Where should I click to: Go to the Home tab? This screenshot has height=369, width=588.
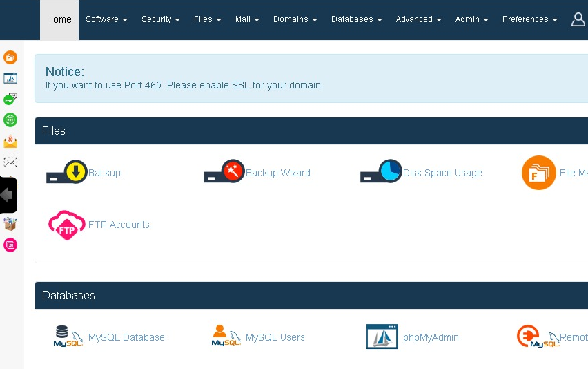[59, 19]
